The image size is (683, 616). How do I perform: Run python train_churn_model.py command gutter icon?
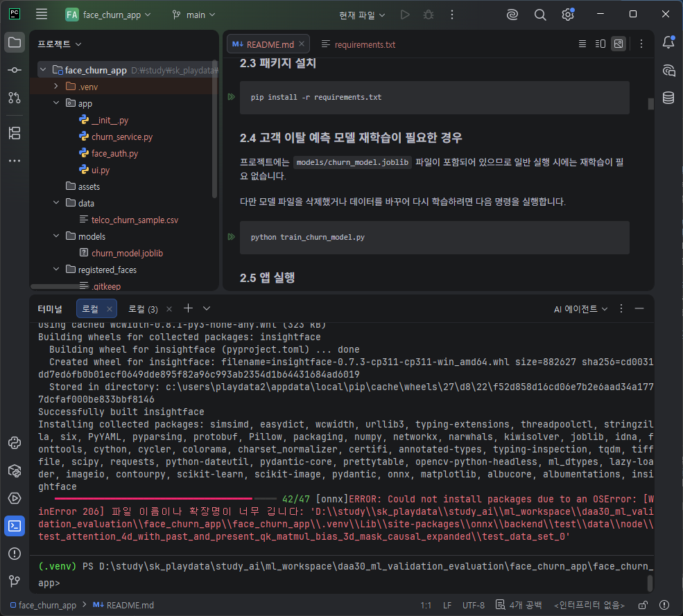point(232,237)
